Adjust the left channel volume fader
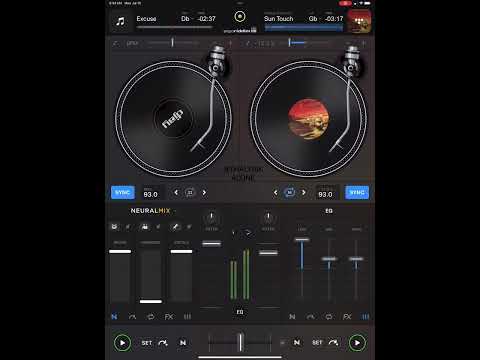 point(212,244)
